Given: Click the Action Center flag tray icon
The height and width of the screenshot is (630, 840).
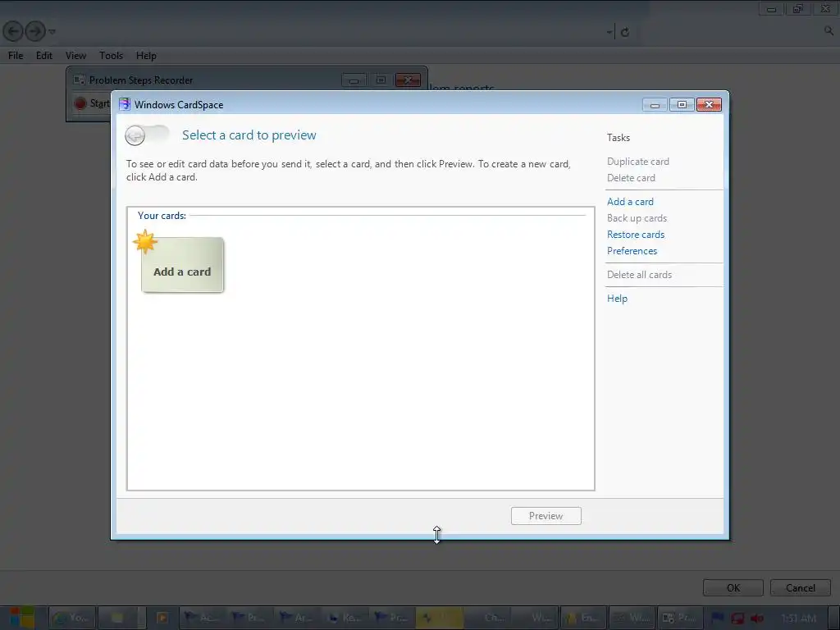Looking at the screenshot, I should 717,619.
